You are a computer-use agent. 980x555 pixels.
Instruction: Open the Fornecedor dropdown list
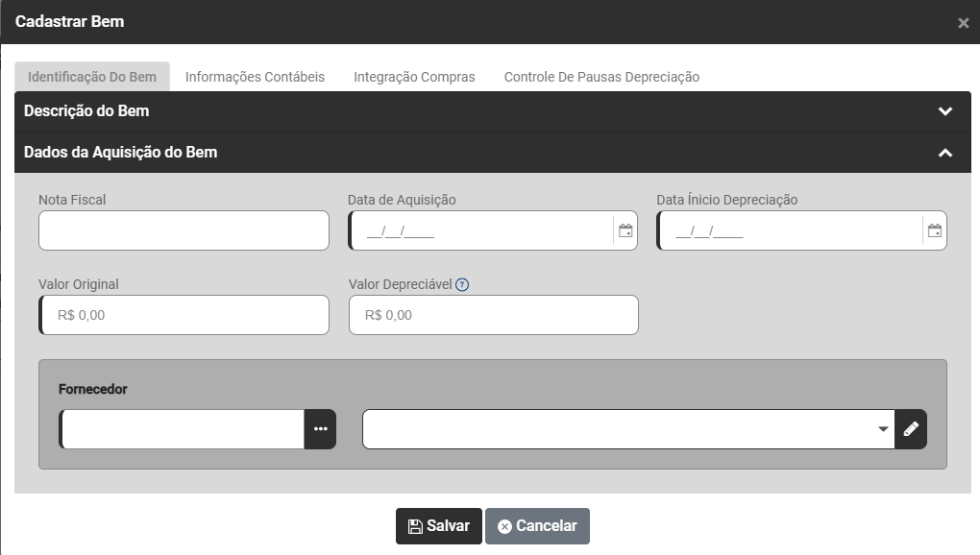point(883,429)
